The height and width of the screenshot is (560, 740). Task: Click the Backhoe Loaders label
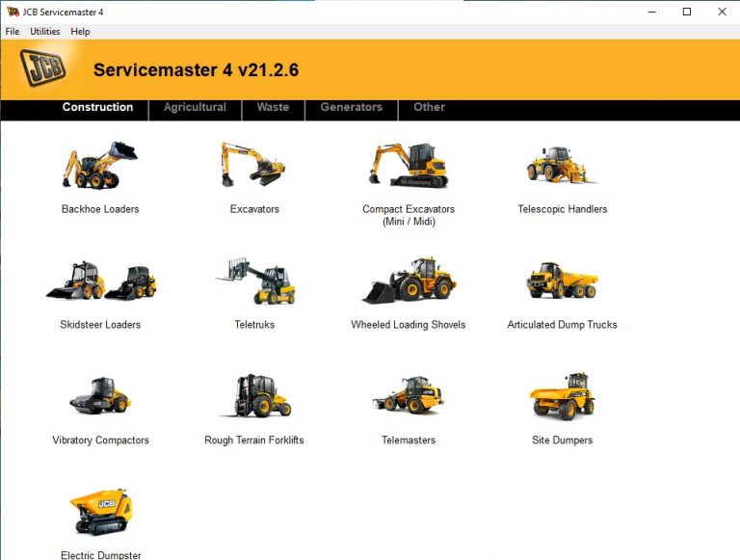click(x=100, y=209)
